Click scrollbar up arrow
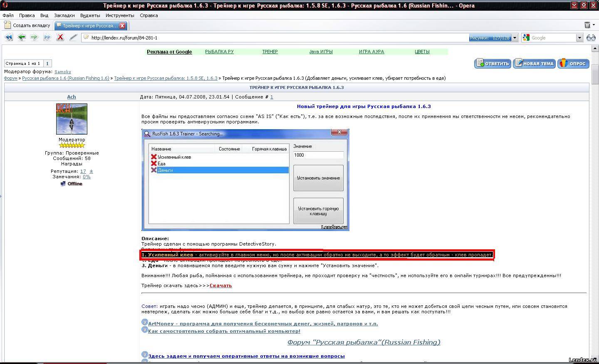The width and height of the screenshot is (599, 364). pyautogui.click(x=595, y=49)
